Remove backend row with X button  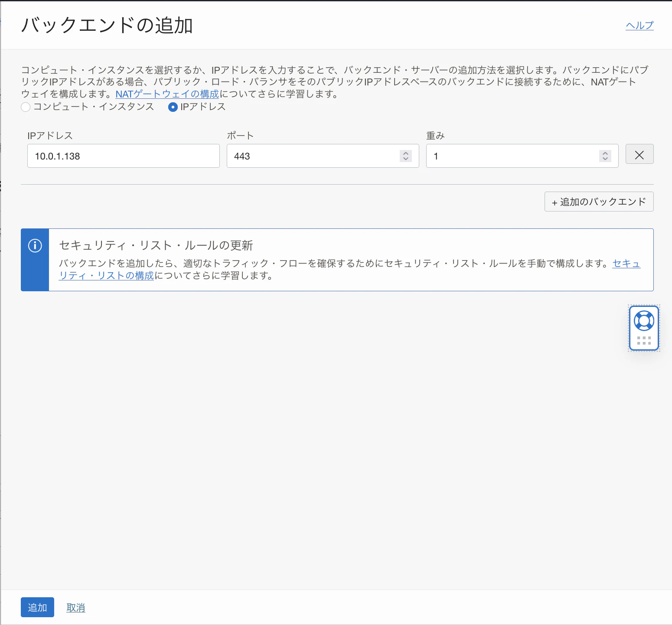(x=639, y=154)
